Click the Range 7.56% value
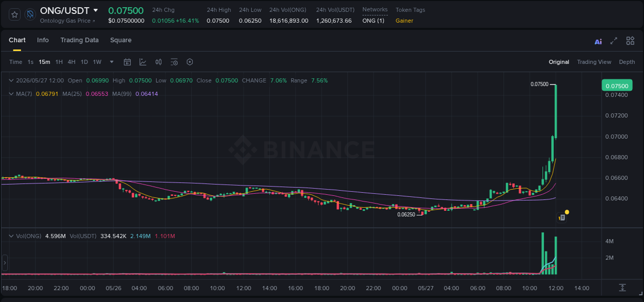This screenshot has width=644, height=302. point(319,80)
